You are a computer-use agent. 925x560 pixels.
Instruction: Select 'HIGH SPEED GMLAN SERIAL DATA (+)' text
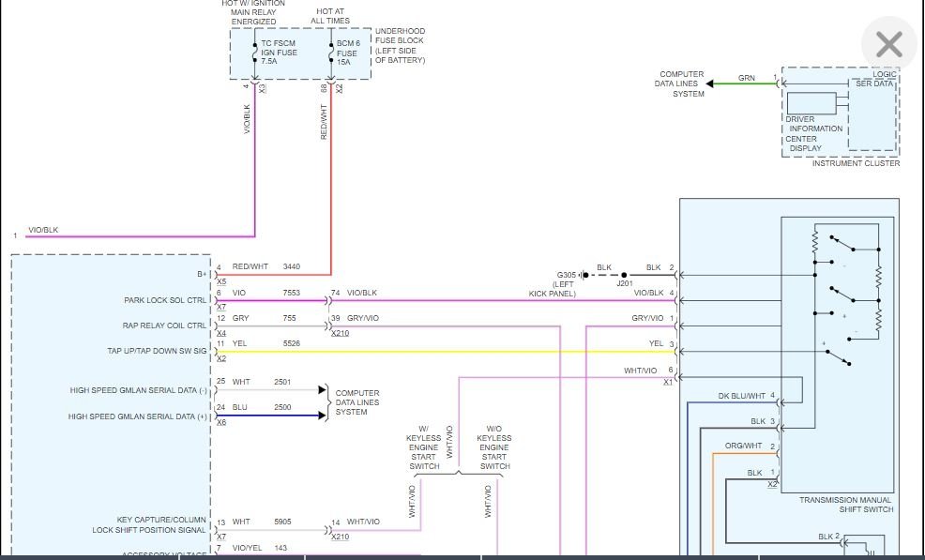point(138,416)
